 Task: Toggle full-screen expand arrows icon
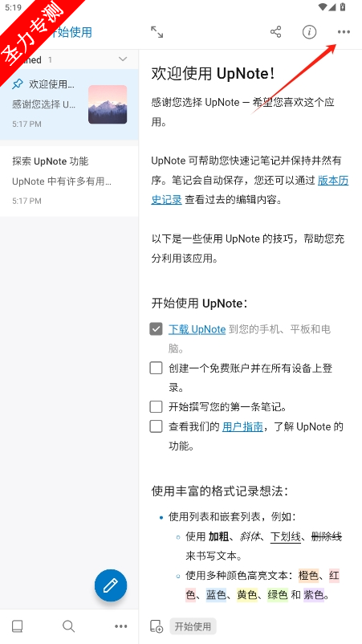(157, 32)
